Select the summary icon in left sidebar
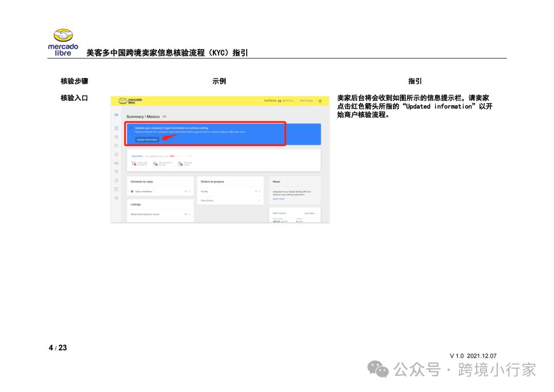Viewport: 554px width, 392px height. 116,128
